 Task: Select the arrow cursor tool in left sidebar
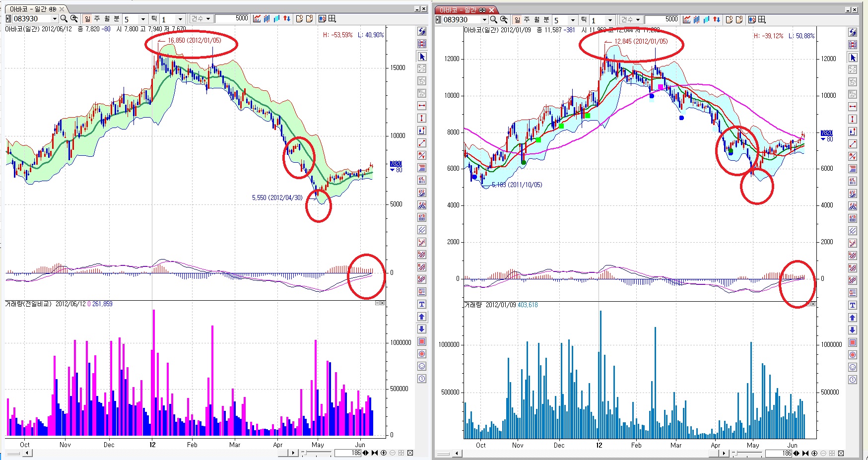coord(422,57)
